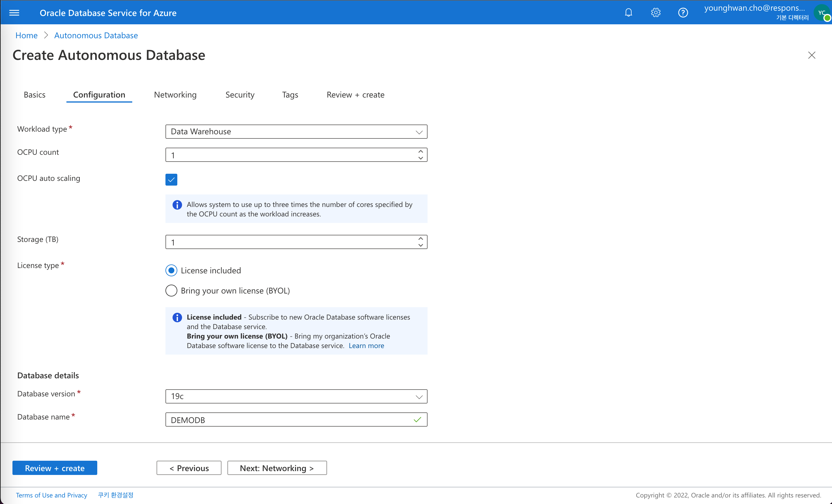Go to the Networking tab
The height and width of the screenshot is (504, 832).
tap(175, 95)
